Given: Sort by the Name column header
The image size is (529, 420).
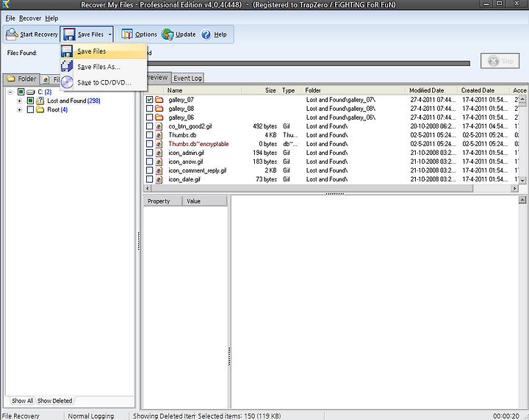Looking at the screenshot, I should point(204,90).
